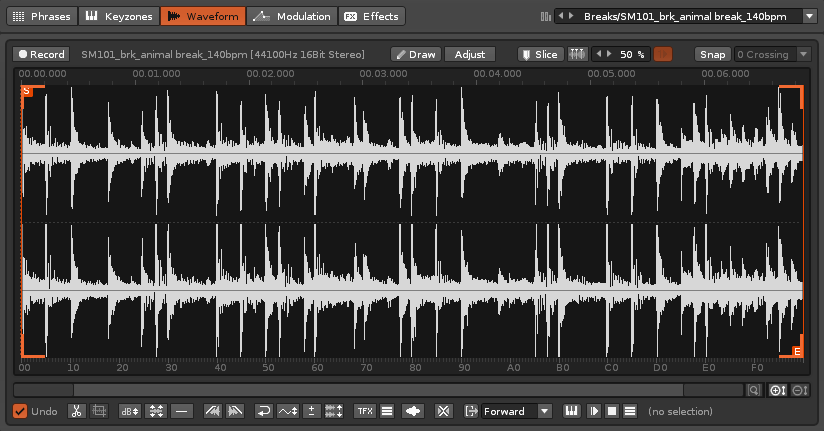
Task: Click the scissors Cut icon
Action: [77, 411]
